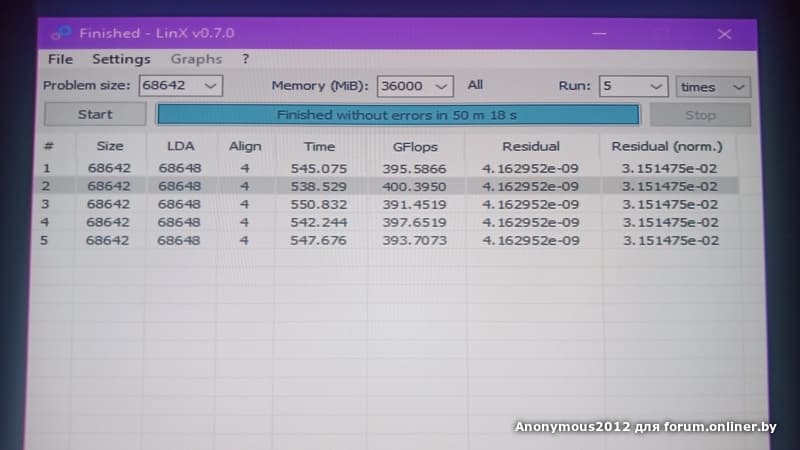This screenshot has width=800, height=450.
Task: Click the Time column header
Action: tap(319, 146)
